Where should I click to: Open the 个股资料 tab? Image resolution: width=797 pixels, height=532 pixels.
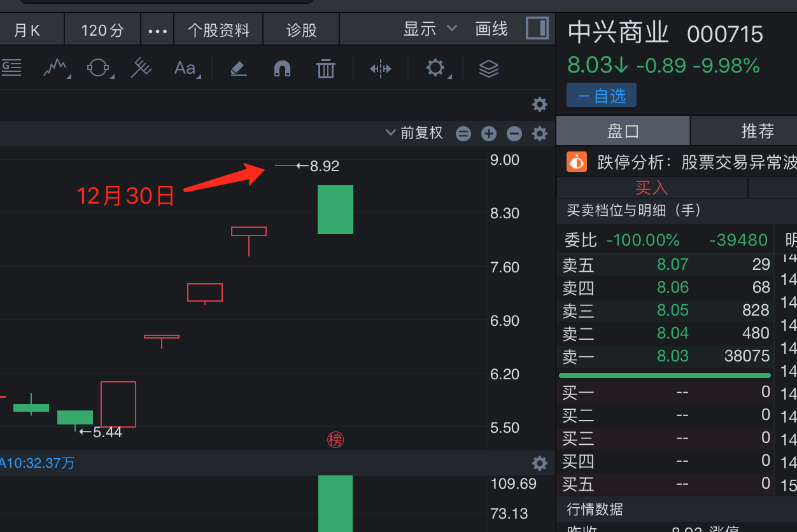[218, 30]
